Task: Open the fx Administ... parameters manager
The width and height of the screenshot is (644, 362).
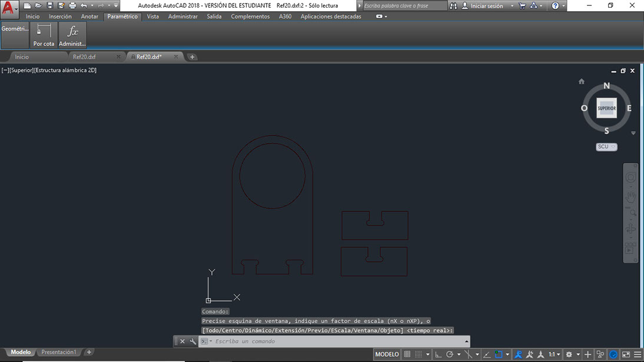Action: point(72,35)
